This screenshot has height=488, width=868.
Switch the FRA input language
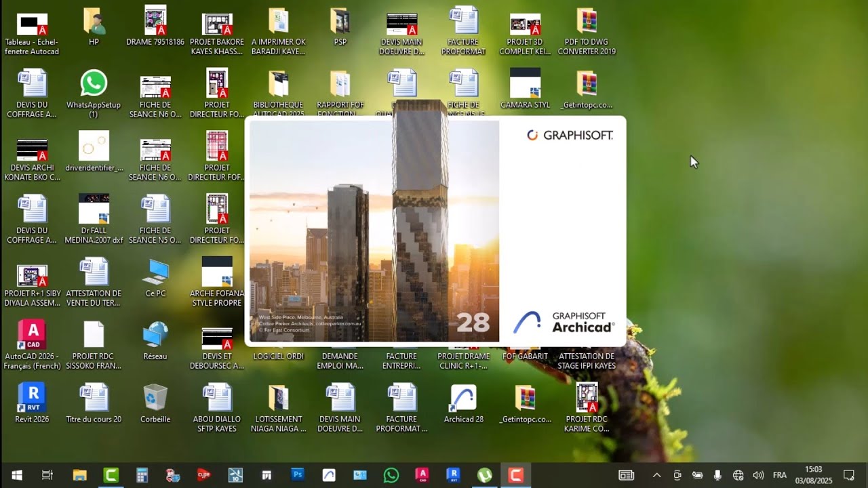click(780, 475)
